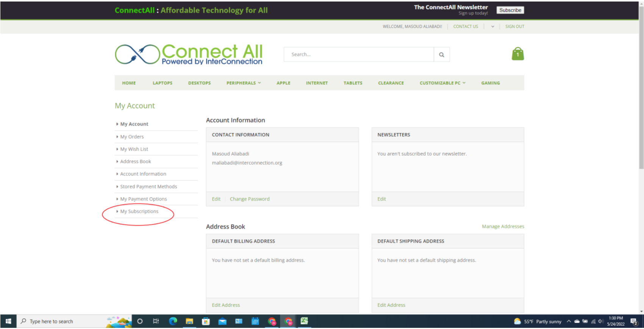The height and width of the screenshot is (329, 644).
Task: Open Excel from the taskbar
Action: 304,321
